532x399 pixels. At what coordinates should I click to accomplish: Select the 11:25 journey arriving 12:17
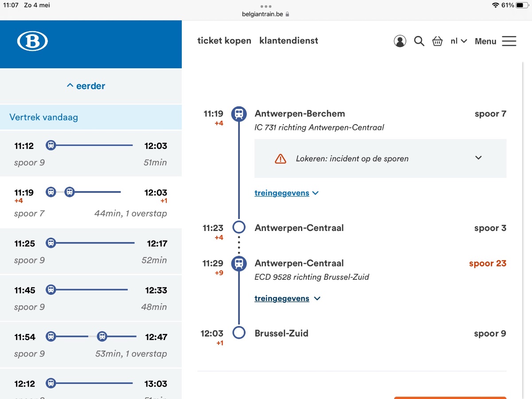[90, 251]
